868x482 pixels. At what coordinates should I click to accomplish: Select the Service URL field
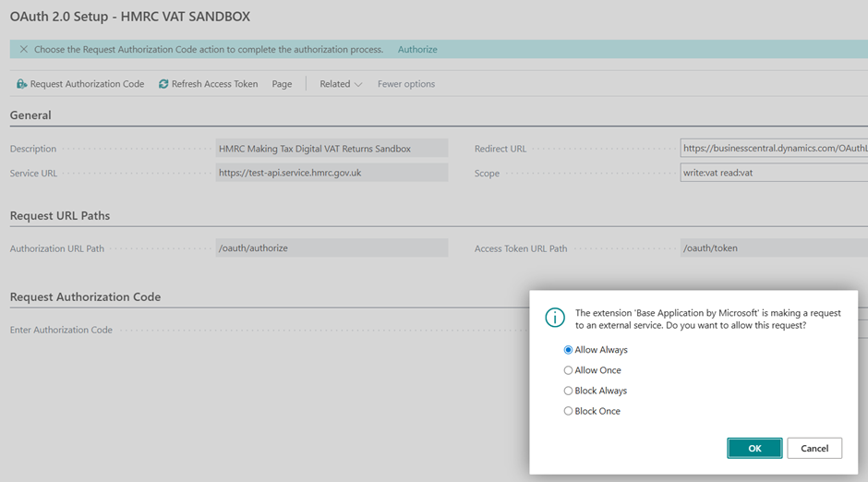coord(332,173)
